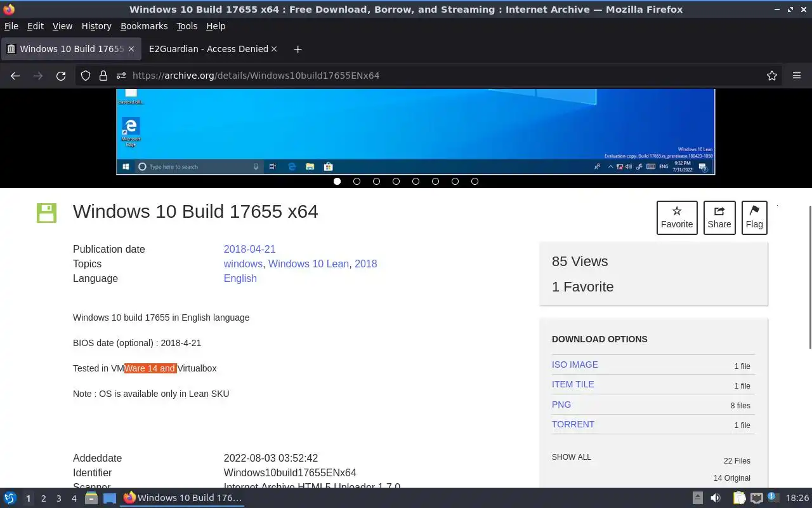Open the Firefox hamburger application menu
This screenshot has width=812, height=508.
[797, 76]
